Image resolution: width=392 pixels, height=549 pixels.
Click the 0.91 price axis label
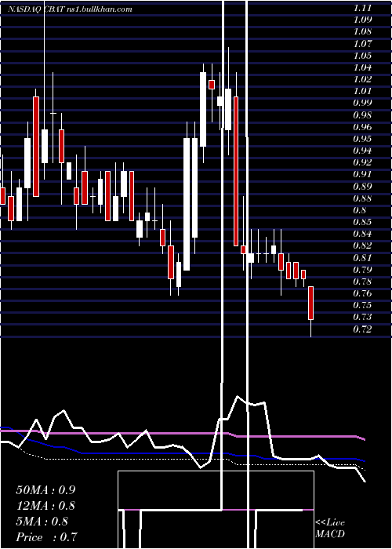362,174
